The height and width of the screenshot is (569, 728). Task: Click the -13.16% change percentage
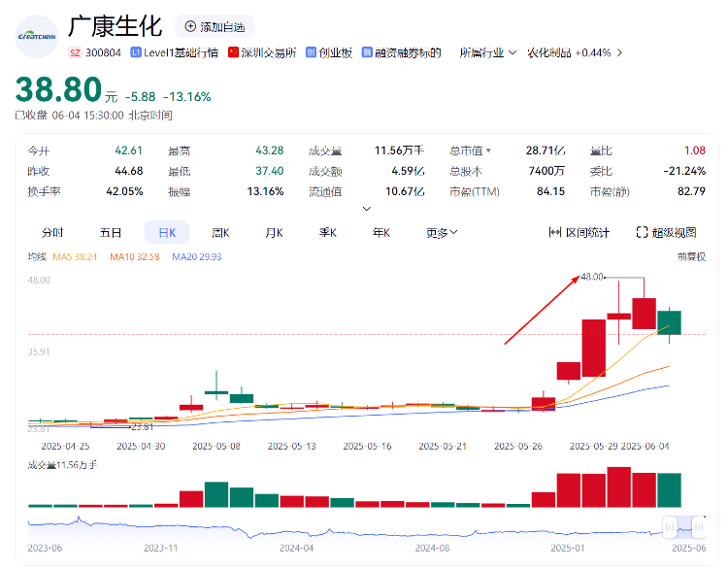(x=187, y=97)
